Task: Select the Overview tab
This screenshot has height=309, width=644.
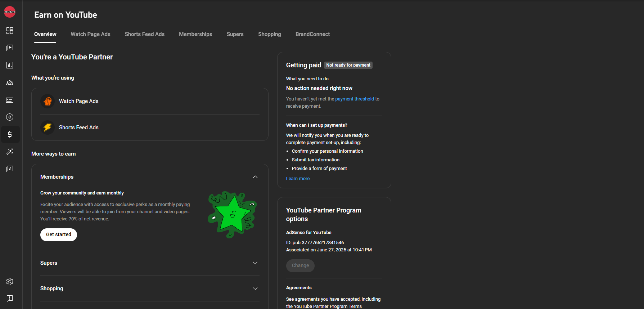Action: [x=45, y=34]
